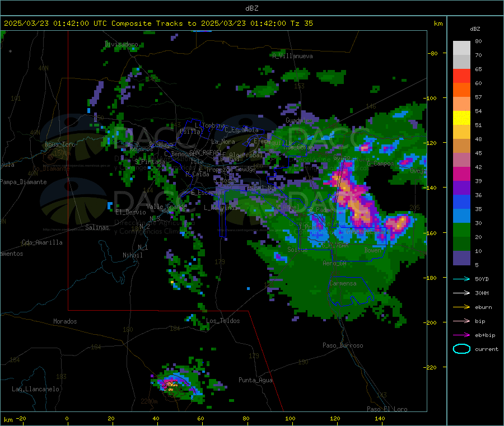Image resolution: width=504 pixels, height=426 pixels.
Task: Click the 'Valle_Grande' map label
Action: pyautogui.click(x=166, y=207)
